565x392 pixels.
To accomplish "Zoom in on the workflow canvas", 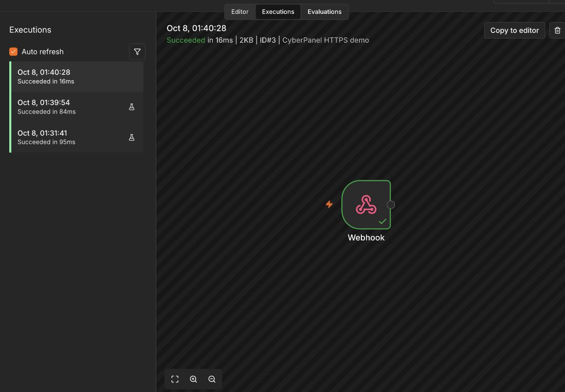I will pyautogui.click(x=193, y=379).
